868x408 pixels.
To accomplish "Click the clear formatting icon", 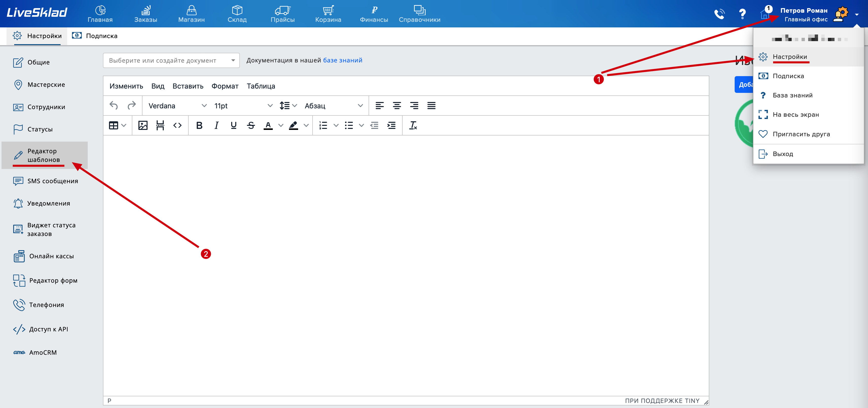I will point(413,125).
